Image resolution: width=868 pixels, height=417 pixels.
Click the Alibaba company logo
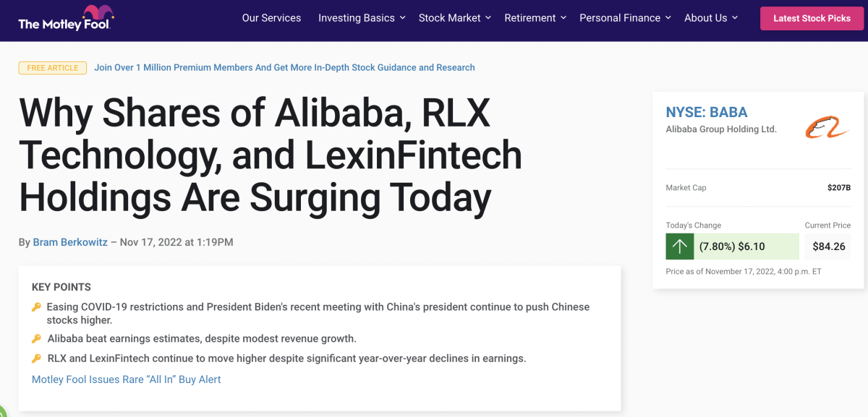[826, 127]
